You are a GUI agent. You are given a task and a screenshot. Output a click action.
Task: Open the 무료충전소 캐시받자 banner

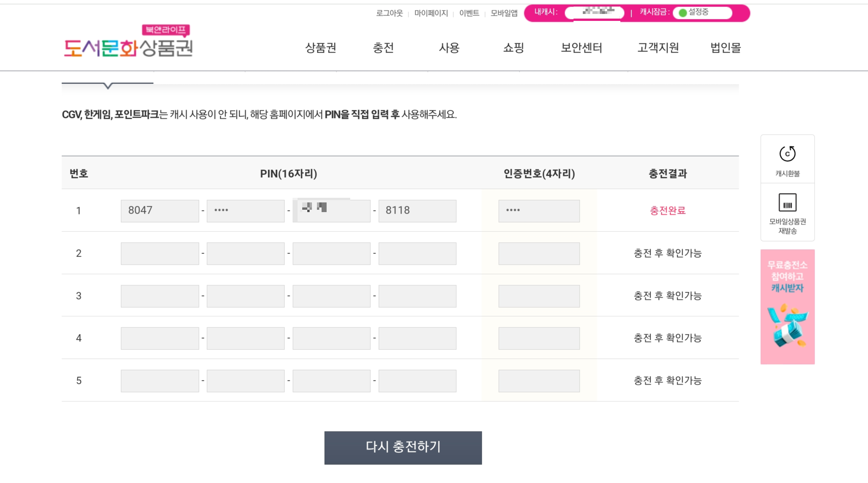(x=787, y=307)
